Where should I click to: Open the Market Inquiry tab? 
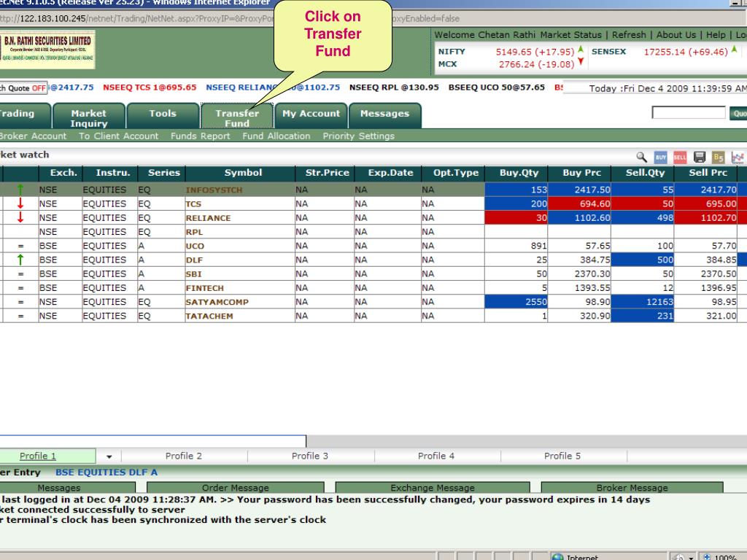88,116
